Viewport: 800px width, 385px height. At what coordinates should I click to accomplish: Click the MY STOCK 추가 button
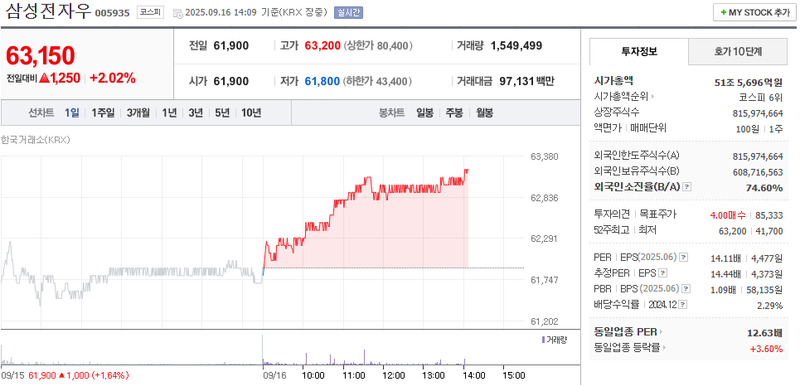[755, 13]
